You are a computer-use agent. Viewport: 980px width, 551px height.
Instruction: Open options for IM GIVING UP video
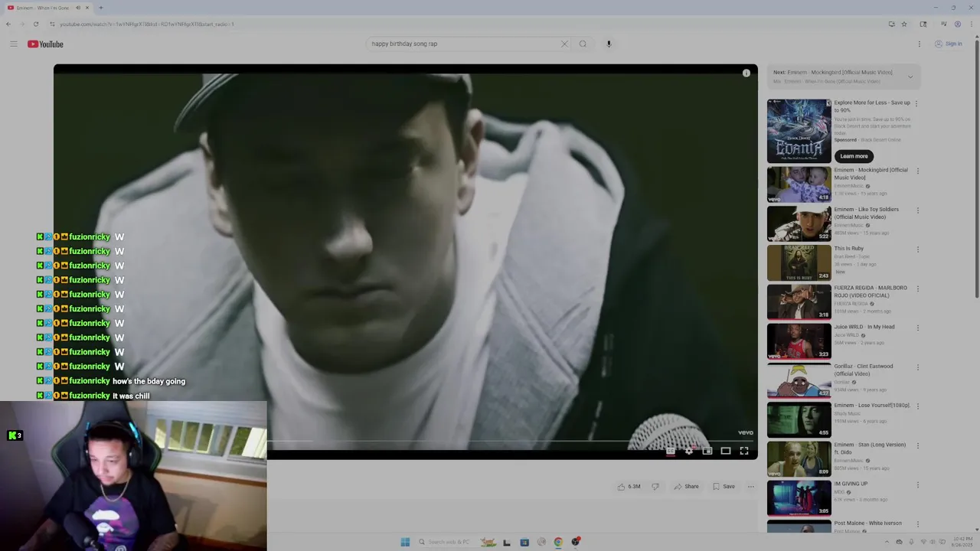click(x=916, y=485)
